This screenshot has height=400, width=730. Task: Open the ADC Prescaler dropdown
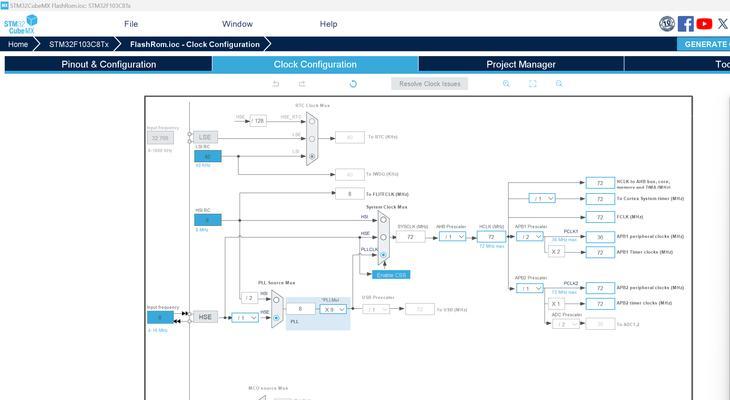click(x=566, y=324)
